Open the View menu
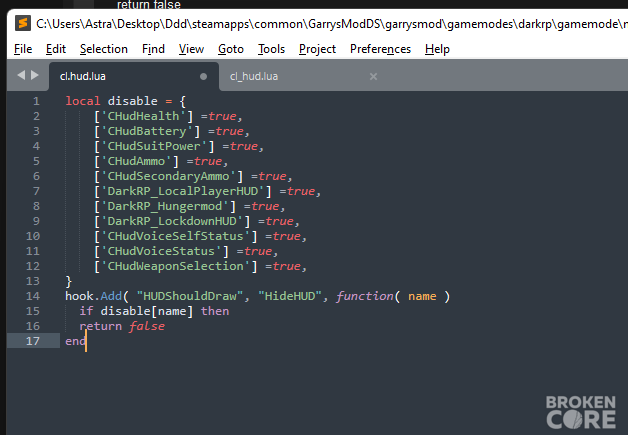628x435 pixels. pyautogui.click(x=191, y=49)
